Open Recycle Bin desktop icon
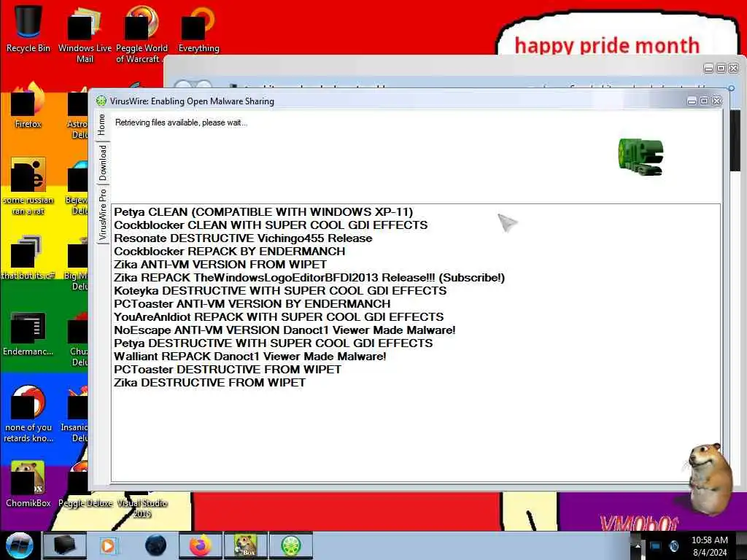Viewport: 747px width, 560px height. (x=28, y=28)
